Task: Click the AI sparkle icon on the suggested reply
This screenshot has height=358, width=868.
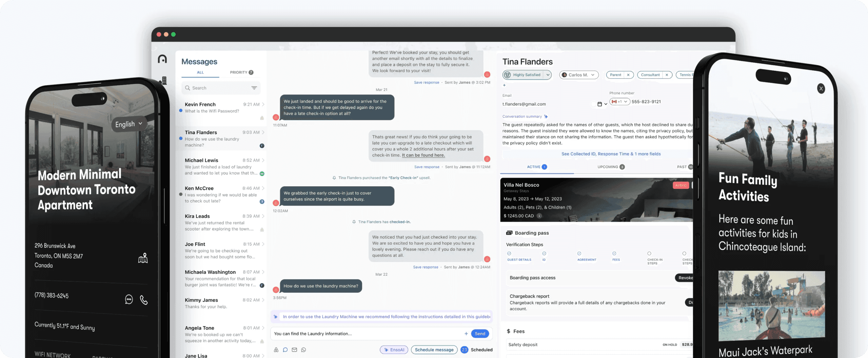Action: tap(276, 317)
